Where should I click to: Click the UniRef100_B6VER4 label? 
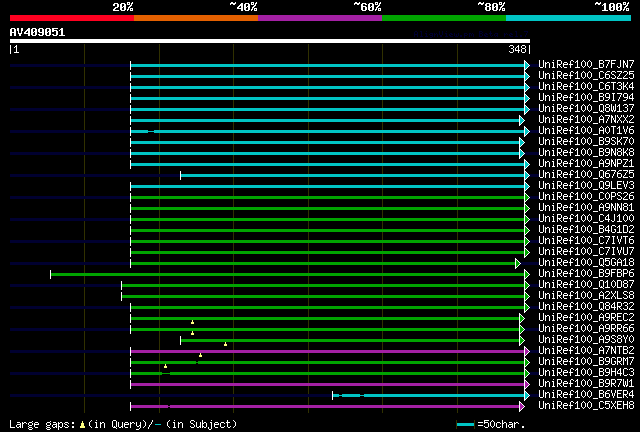click(586, 395)
